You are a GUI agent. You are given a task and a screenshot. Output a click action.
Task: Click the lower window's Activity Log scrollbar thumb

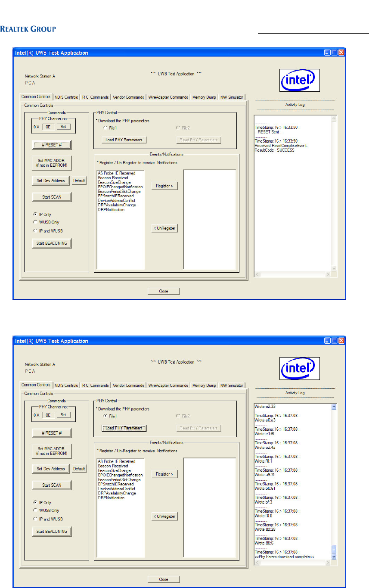[333, 549]
